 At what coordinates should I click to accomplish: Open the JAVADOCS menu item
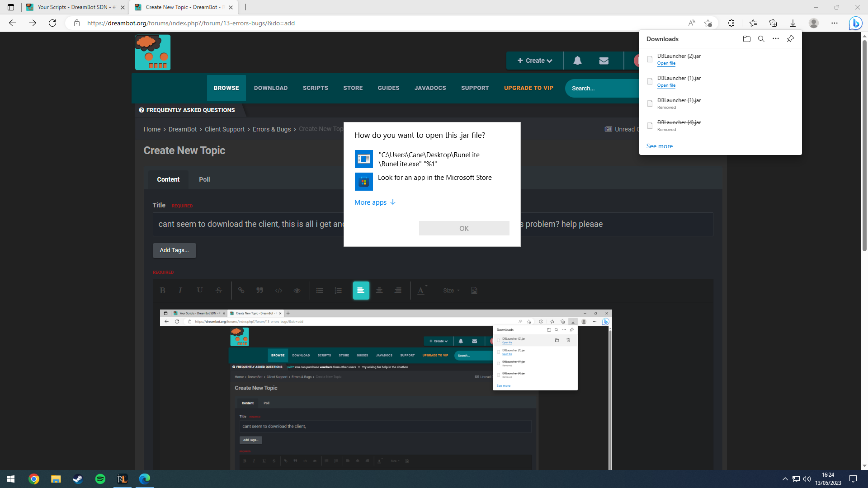[430, 88]
